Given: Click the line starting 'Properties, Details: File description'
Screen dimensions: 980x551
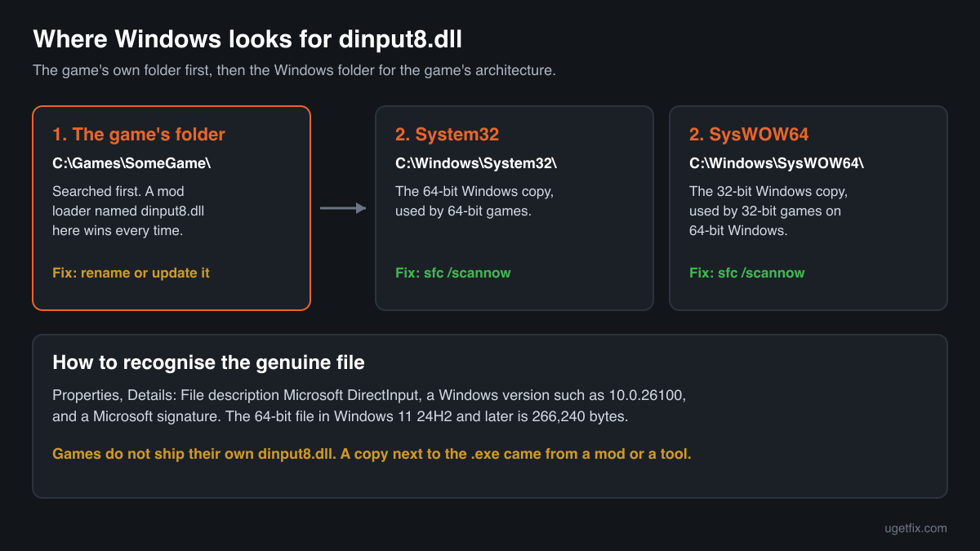Looking at the screenshot, I should tap(369, 395).
